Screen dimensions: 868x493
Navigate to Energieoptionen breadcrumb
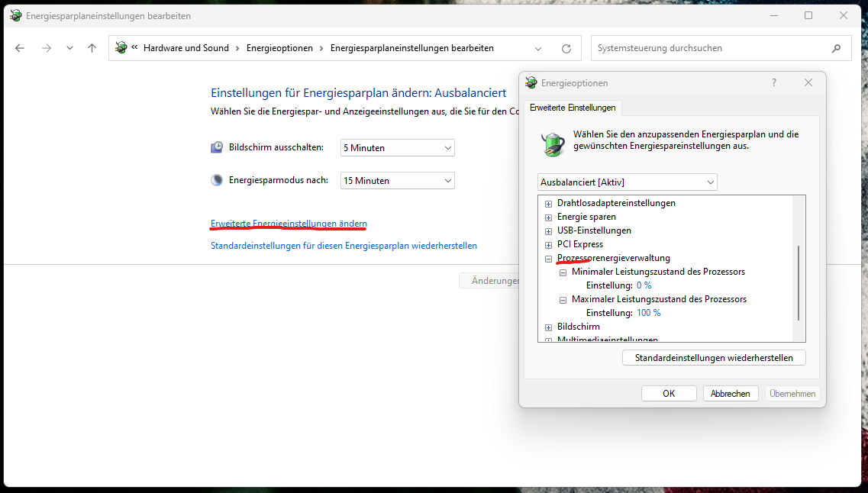point(279,48)
